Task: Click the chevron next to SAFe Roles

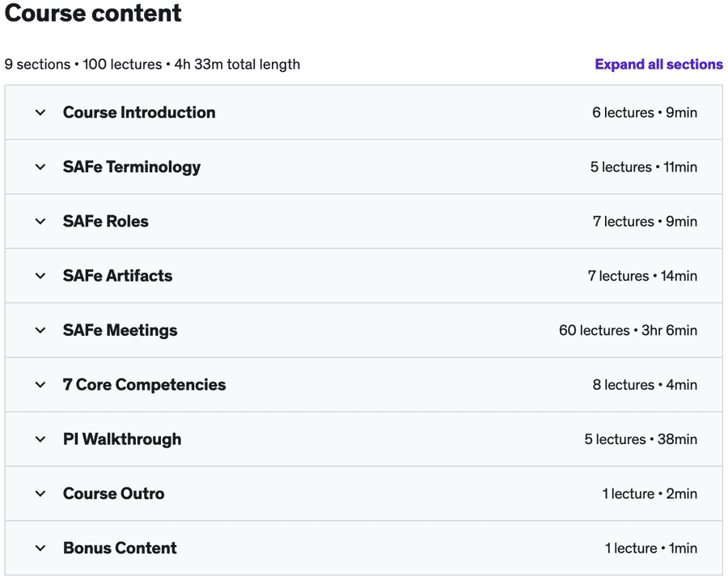Action: [x=40, y=222]
